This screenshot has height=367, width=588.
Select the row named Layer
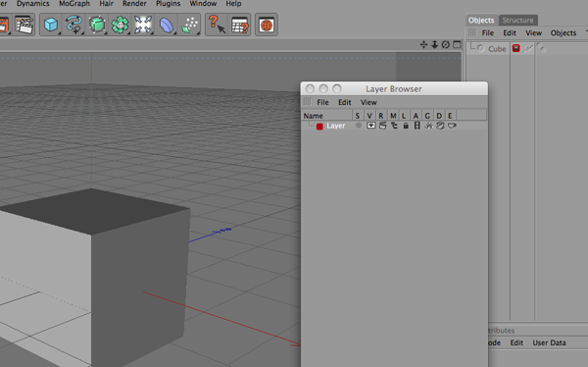(394, 126)
